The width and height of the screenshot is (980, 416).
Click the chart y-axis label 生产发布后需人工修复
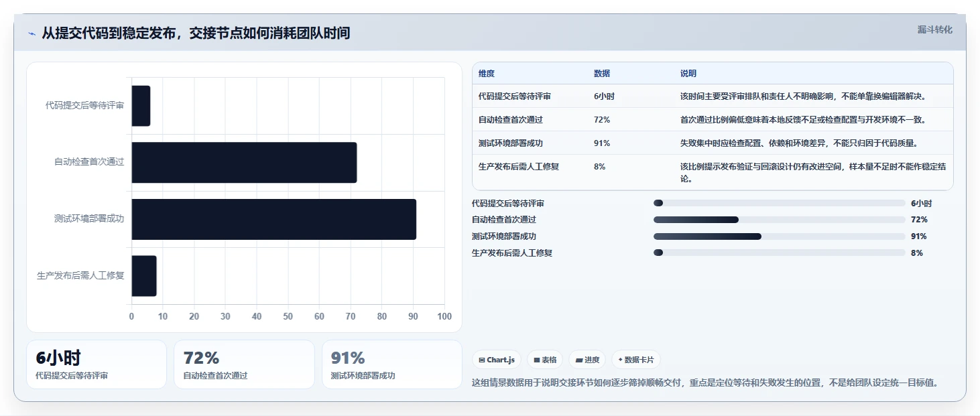tap(80, 275)
